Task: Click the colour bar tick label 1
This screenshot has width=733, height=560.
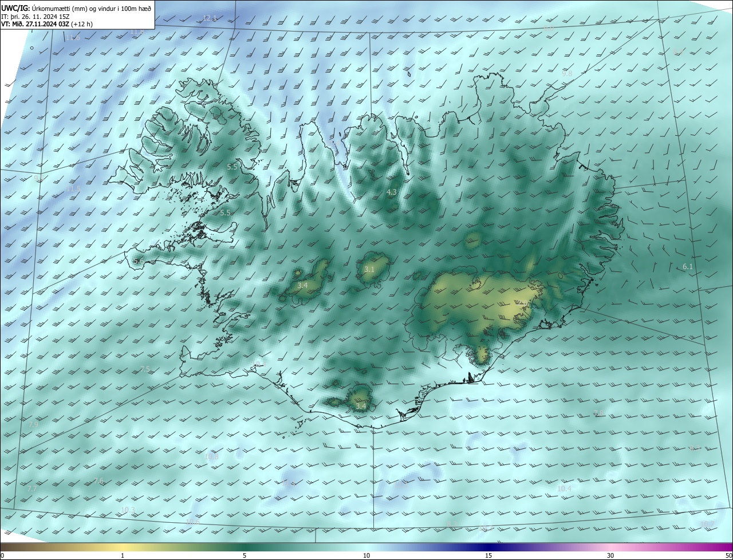Action: pos(123,555)
